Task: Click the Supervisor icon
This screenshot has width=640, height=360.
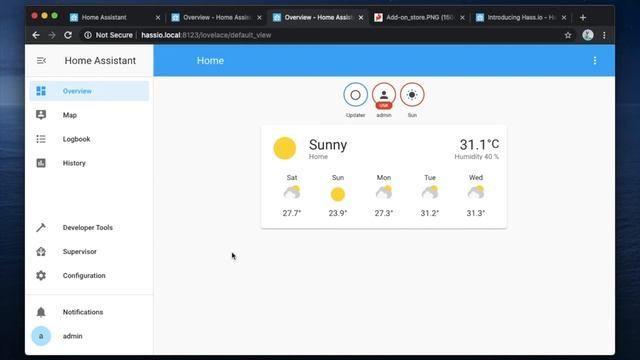Action: pos(41,252)
